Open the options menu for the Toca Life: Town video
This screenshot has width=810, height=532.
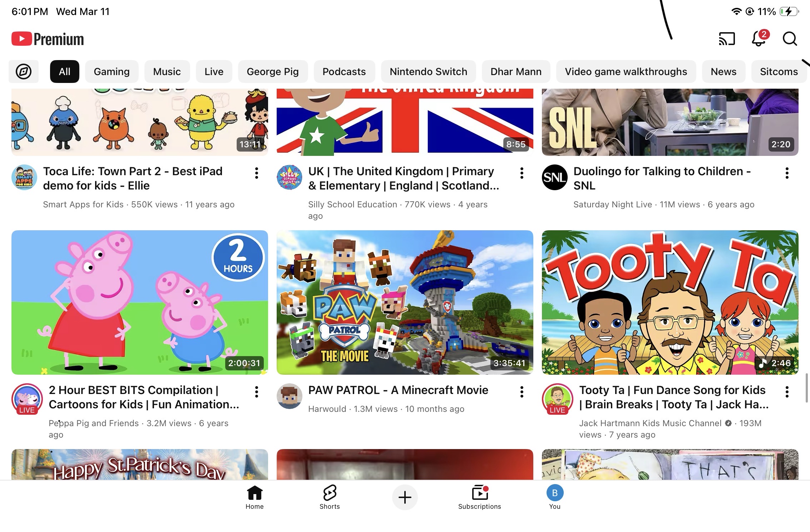tap(257, 173)
